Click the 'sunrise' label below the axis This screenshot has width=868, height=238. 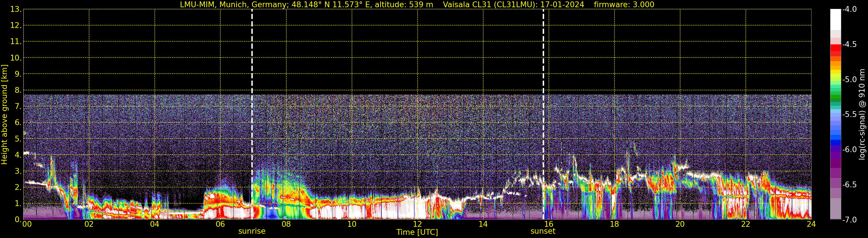(252, 231)
